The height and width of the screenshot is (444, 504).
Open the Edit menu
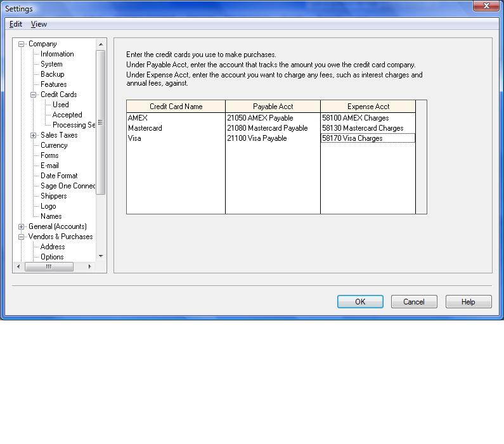[x=15, y=24]
